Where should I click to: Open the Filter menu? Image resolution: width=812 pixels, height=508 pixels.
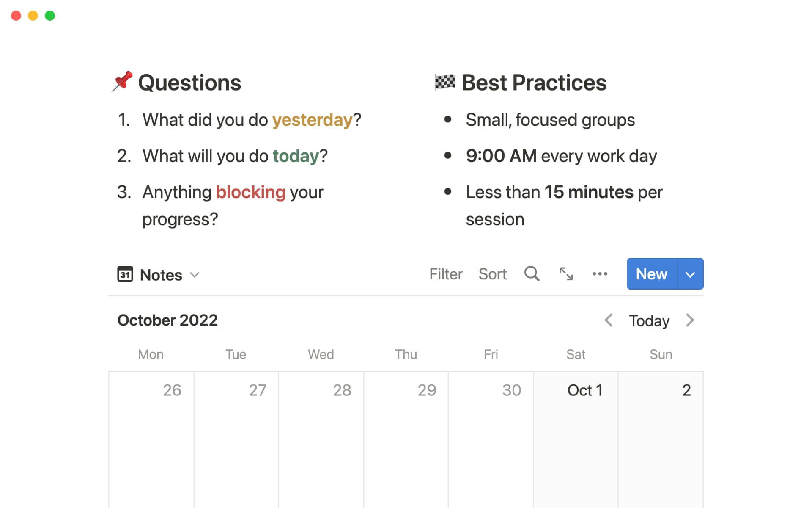pos(446,274)
